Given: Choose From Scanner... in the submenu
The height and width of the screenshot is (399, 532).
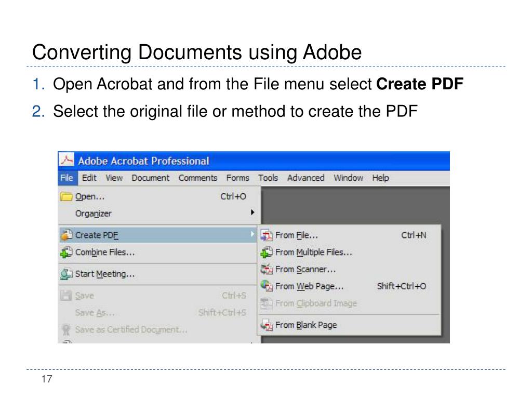Looking at the screenshot, I should click(350, 269).
